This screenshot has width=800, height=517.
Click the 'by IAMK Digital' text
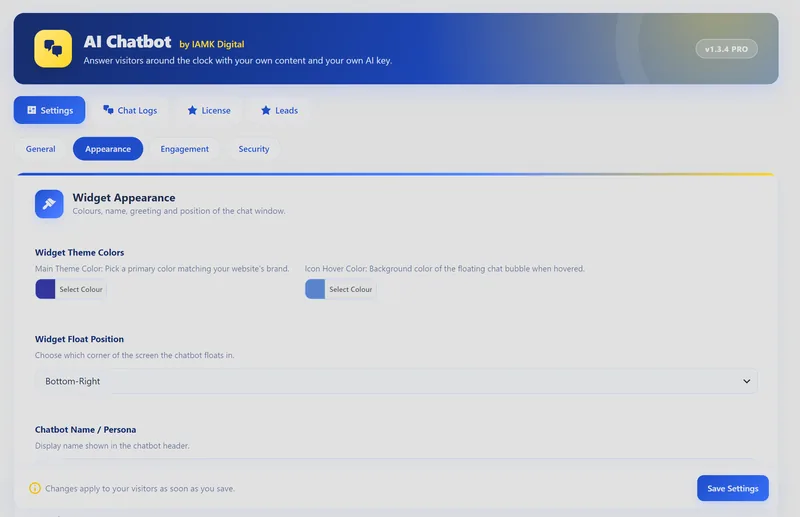[x=212, y=44]
